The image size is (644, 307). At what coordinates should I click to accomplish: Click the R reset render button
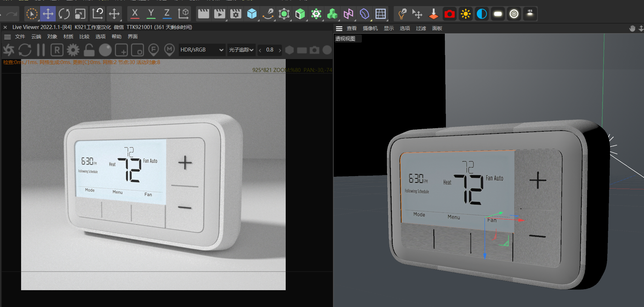57,50
